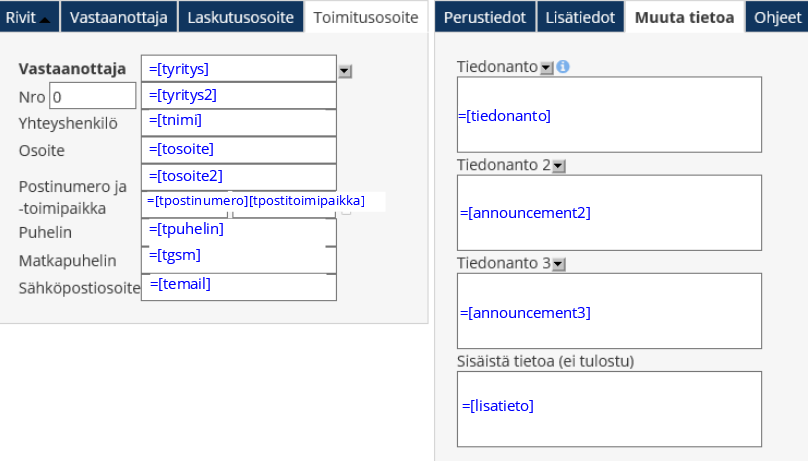Screen dimensions: 809x461
Task: Open the Vastaanottaja field dropdown arrow
Action: [x=345, y=70]
